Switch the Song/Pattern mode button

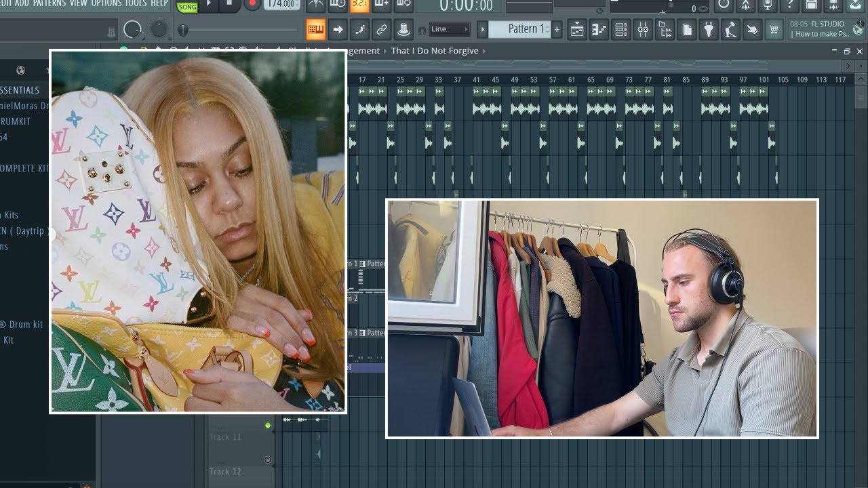pos(187,6)
